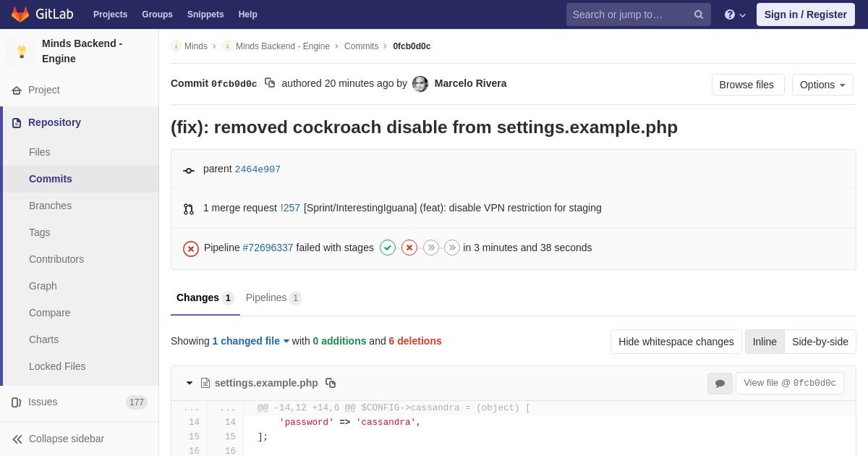Click the 0fcb0d0c breadcrumb
The height and width of the screenshot is (456, 868).
(x=412, y=46)
